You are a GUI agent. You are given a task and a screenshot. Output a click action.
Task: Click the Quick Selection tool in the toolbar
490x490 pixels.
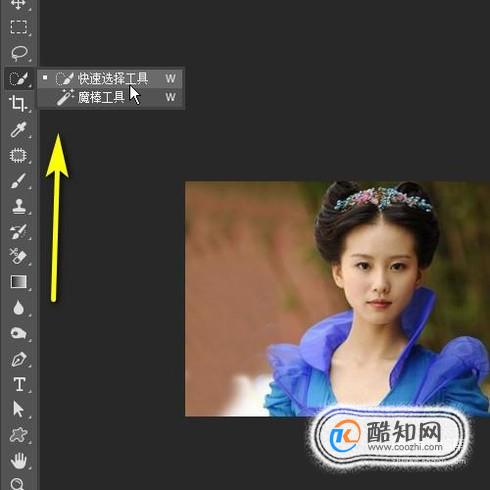click(19, 79)
